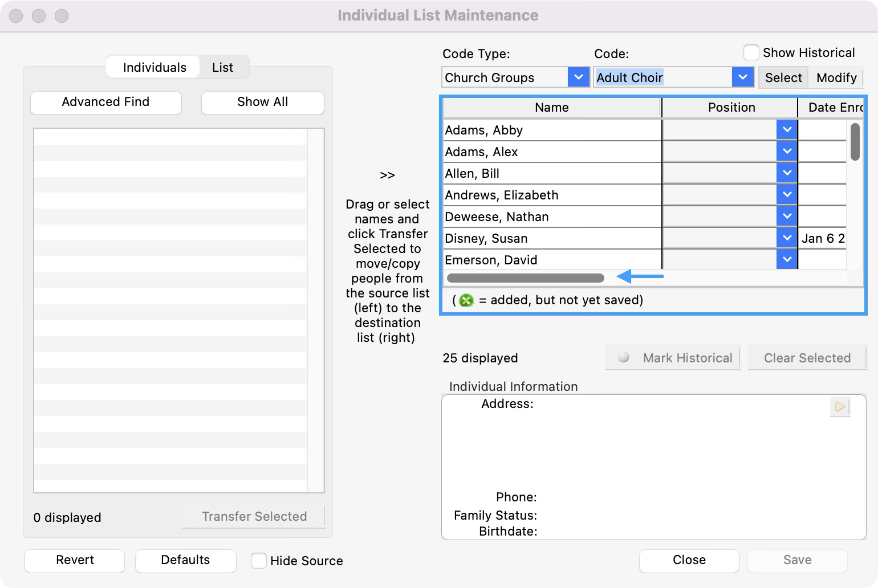Switch to the Individuals tab

(154, 67)
